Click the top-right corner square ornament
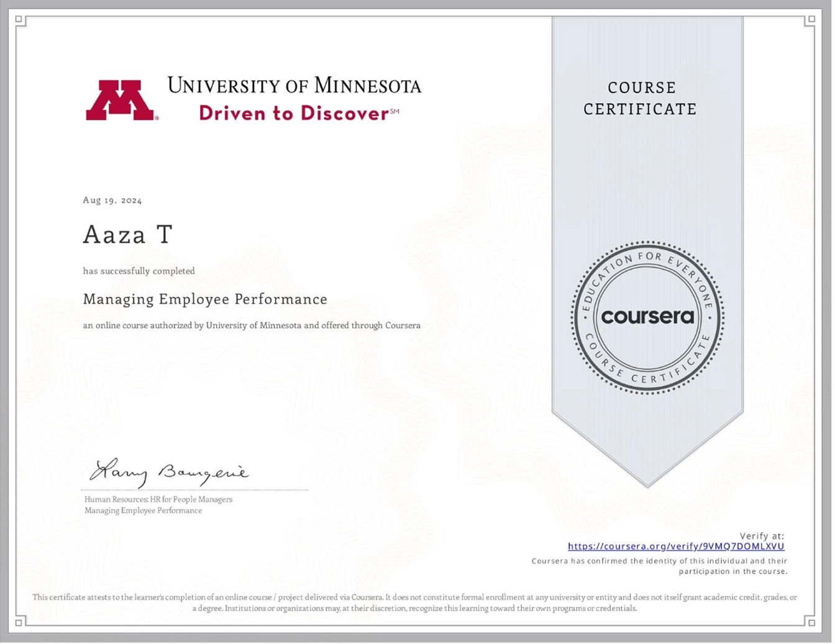 tap(810, 20)
